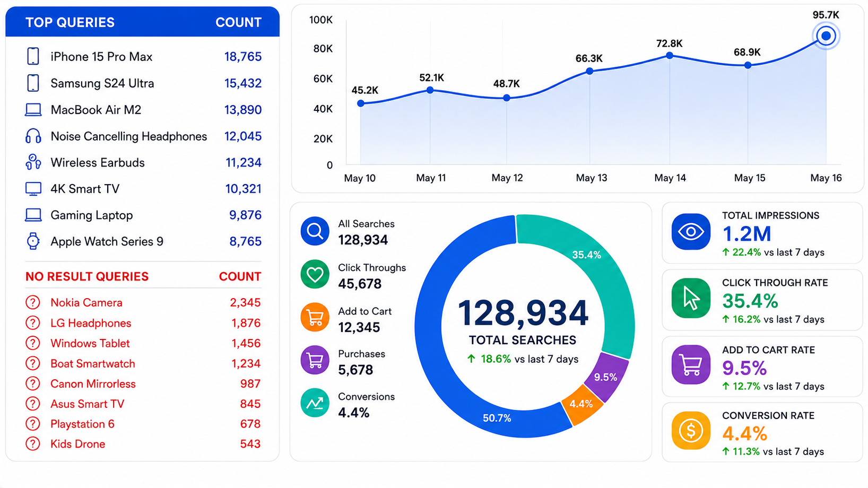
Task: Click the Nokia Camera no-result query
Action: coord(86,302)
